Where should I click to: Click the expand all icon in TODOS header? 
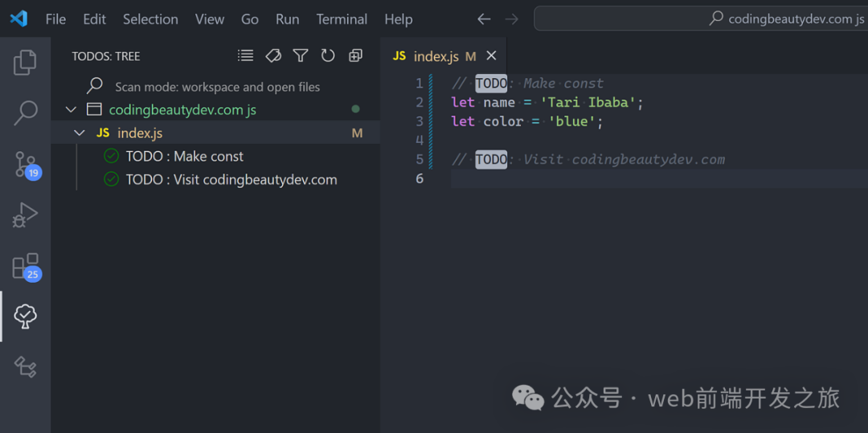pyautogui.click(x=355, y=55)
